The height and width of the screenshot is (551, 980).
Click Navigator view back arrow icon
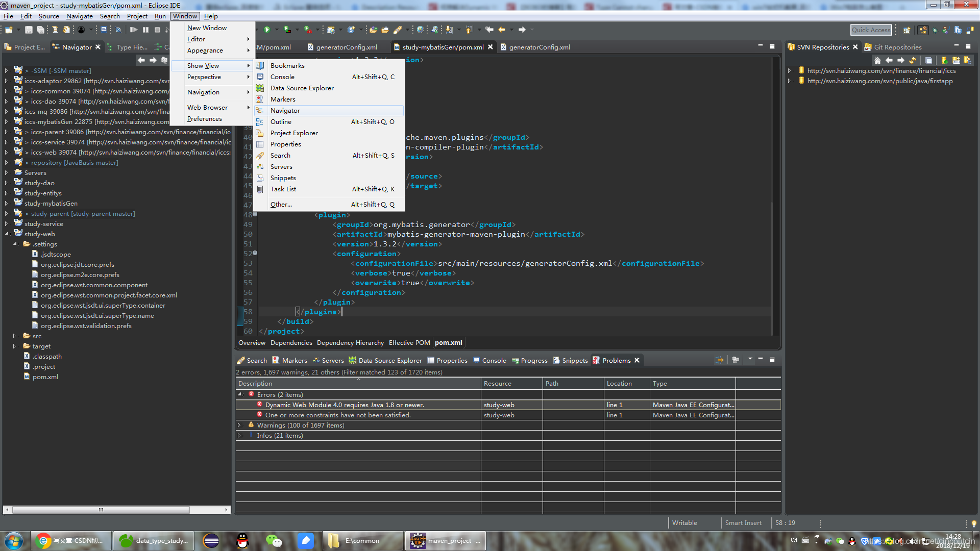pyautogui.click(x=141, y=60)
